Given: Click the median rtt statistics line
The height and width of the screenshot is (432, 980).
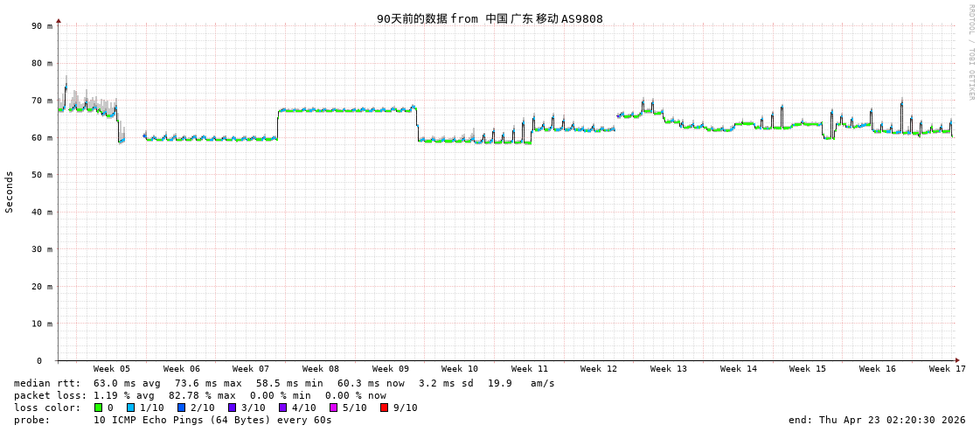Looking at the screenshot, I should point(284,383).
